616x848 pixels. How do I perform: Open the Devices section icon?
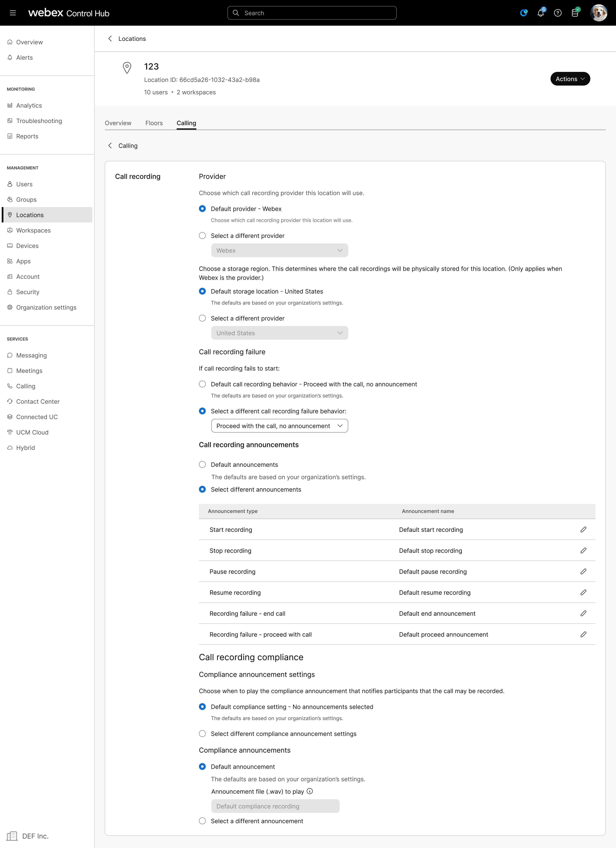pos(10,246)
